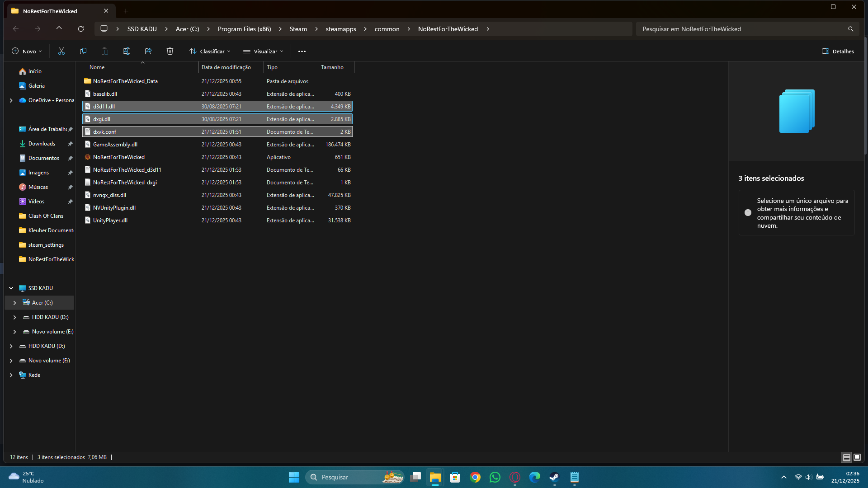868x488 pixels.
Task: Open the Novo dropdown menu
Action: pos(27,51)
